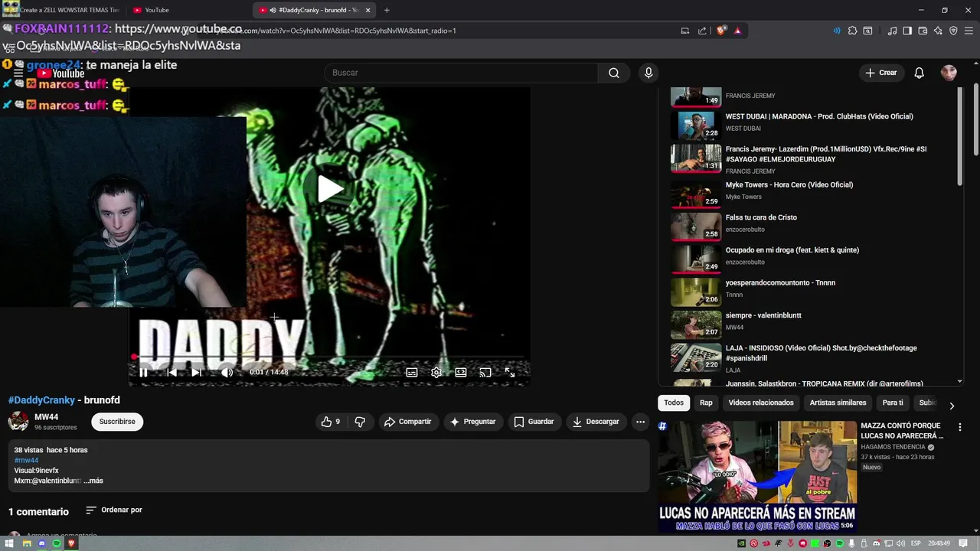The height and width of the screenshot is (551, 980).
Task: Open the Brave Rewards triangle icon
Action: pos(738,31)
